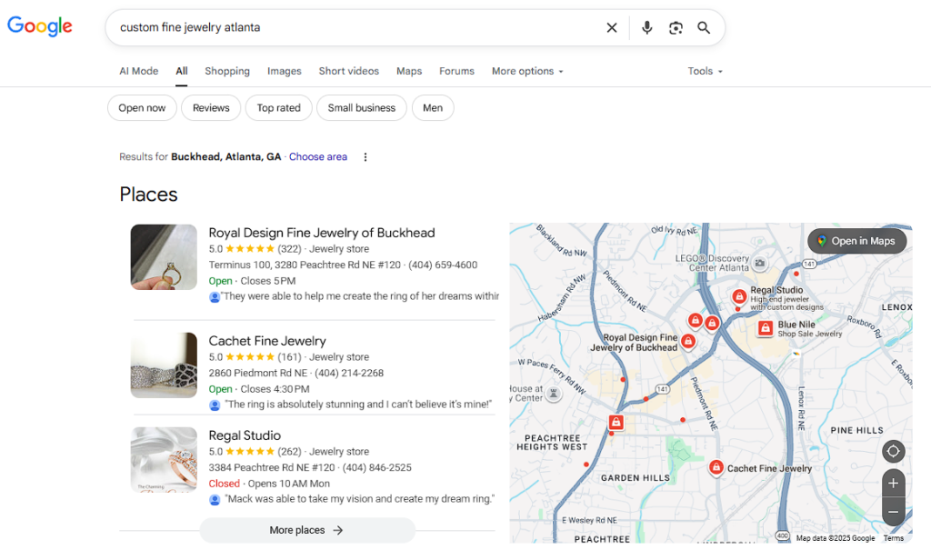Toggle the Open now filter chip

(142, 107)
